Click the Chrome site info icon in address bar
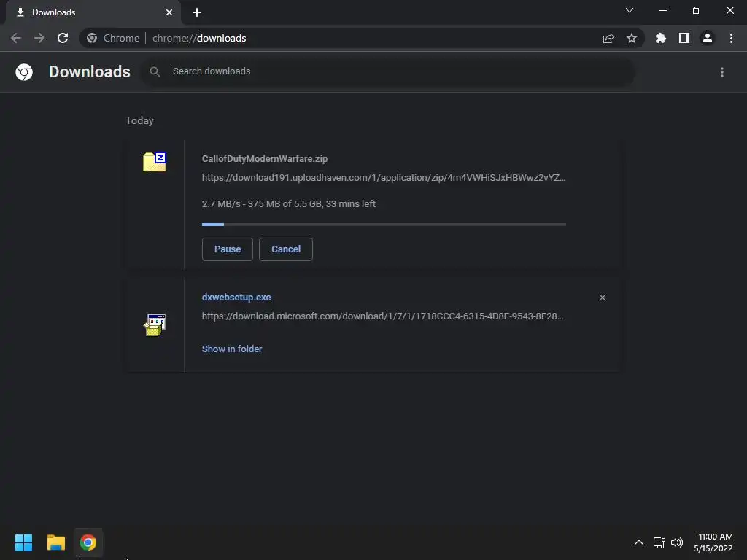747x560 pixels. tap(92, 38)
